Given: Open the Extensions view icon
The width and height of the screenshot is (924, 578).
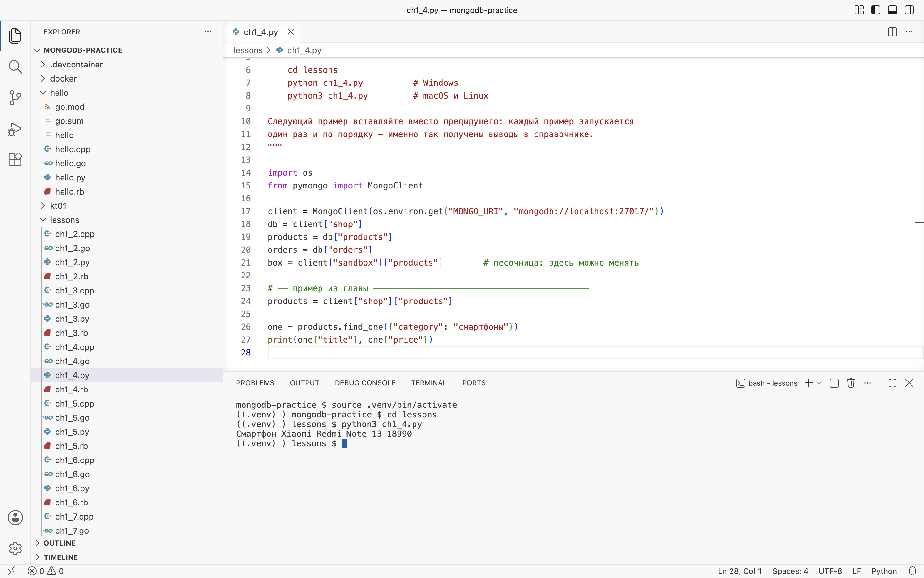Looking at the screenshot, I should click(15, 159).
